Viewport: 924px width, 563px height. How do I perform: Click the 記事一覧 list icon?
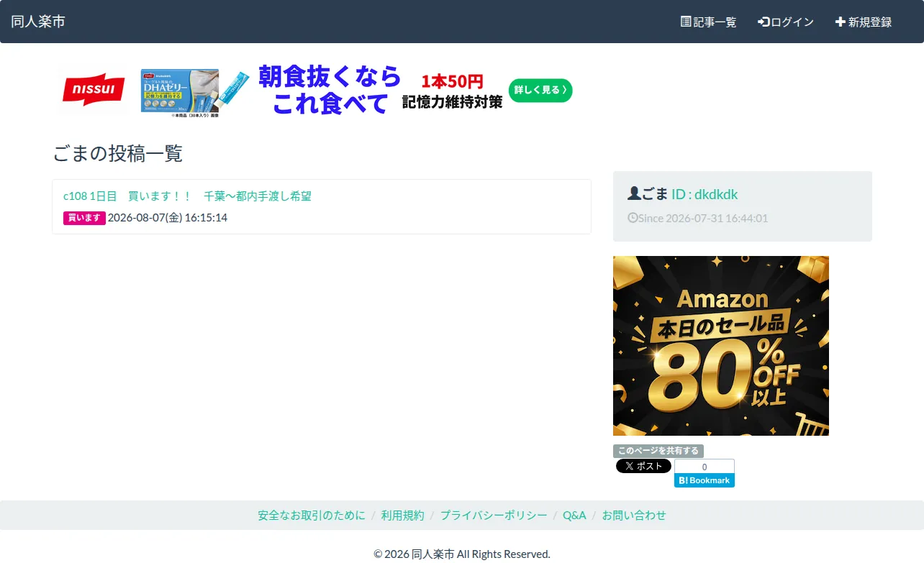click(686, 22)
